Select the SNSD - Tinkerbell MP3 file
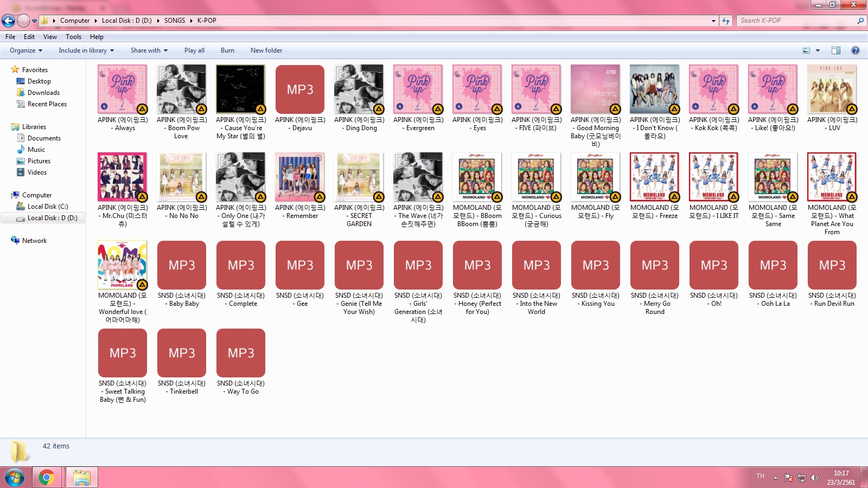 (x=182, y=362)
